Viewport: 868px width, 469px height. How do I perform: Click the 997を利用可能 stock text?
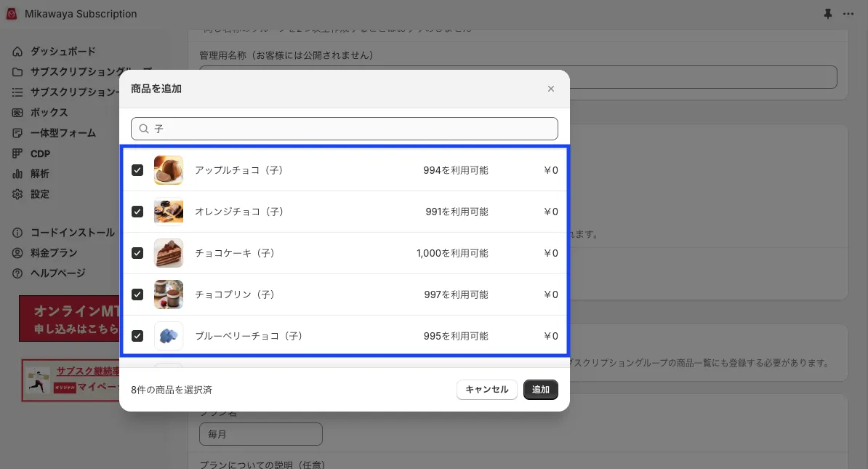point(456,294)
